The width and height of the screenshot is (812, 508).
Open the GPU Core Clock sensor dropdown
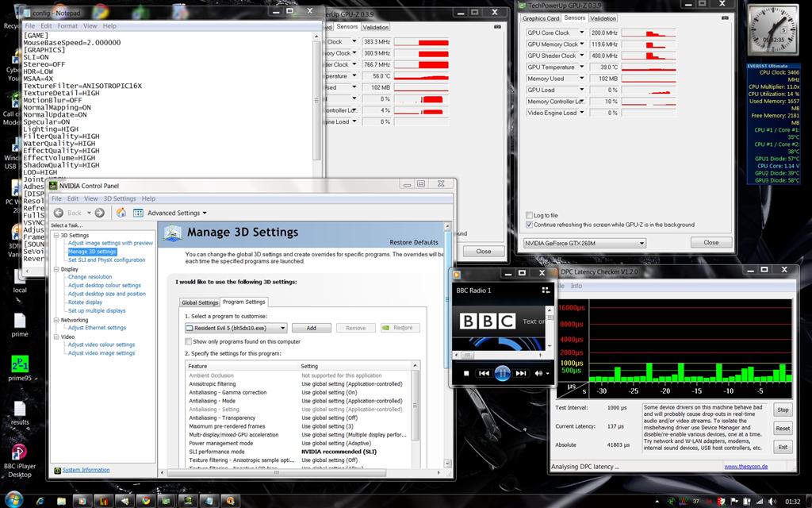(581, 33)
